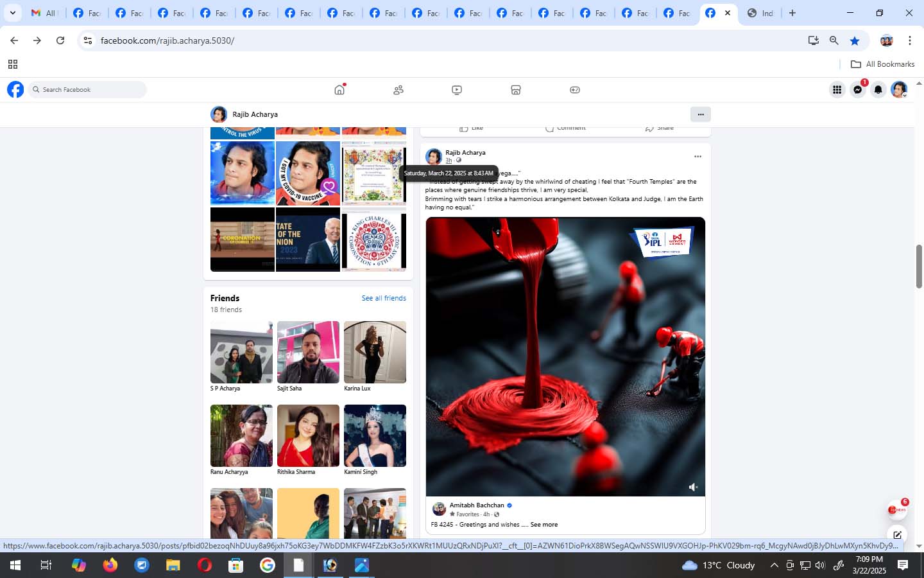Open the COVID-19 vaccine frame photo
The height and width of the screenshot is (578, 924).
(x=308, y=173)
